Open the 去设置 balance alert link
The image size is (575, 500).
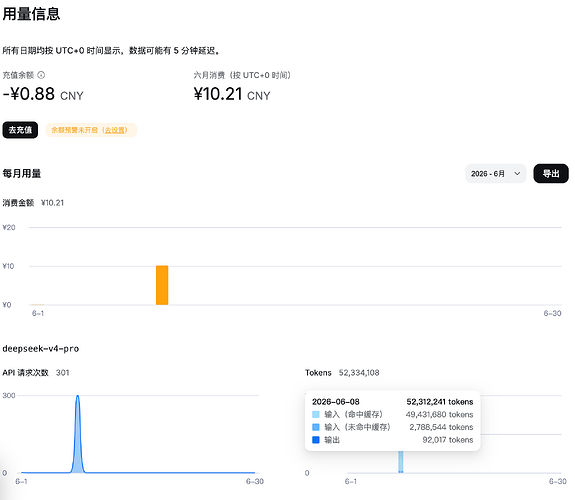pos(115,130)
